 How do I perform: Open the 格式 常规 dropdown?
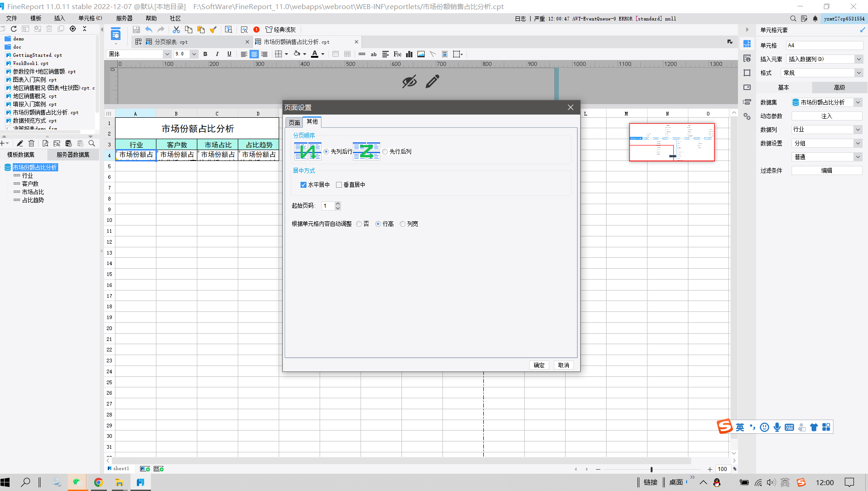coord(858,73)
